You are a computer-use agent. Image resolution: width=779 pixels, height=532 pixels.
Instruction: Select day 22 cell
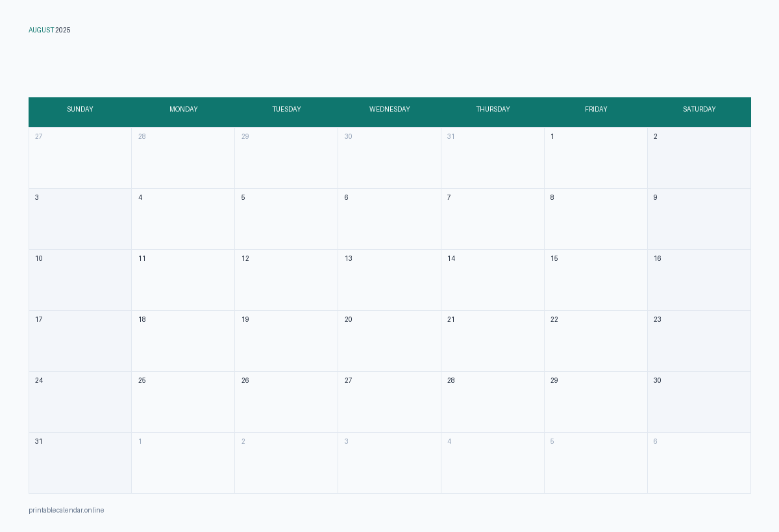coord(596,341)
